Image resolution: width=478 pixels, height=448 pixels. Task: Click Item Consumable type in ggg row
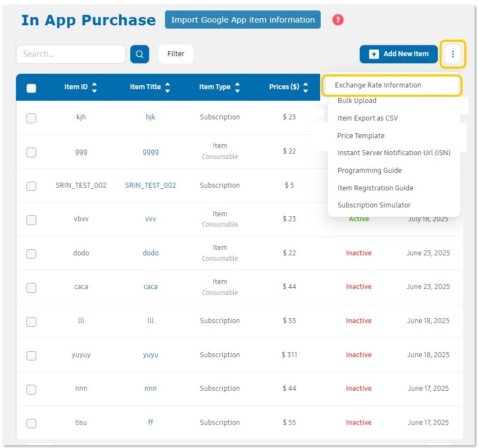pyautogui.click(x=220, y=151)
